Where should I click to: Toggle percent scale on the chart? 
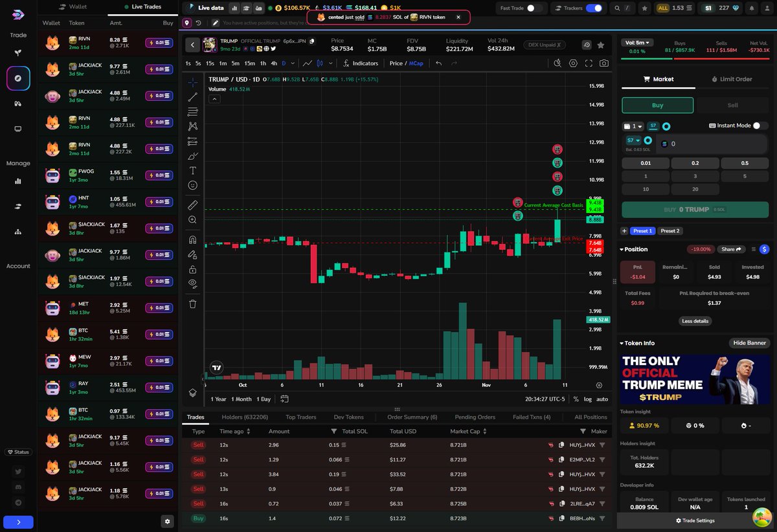pos(576,399)
